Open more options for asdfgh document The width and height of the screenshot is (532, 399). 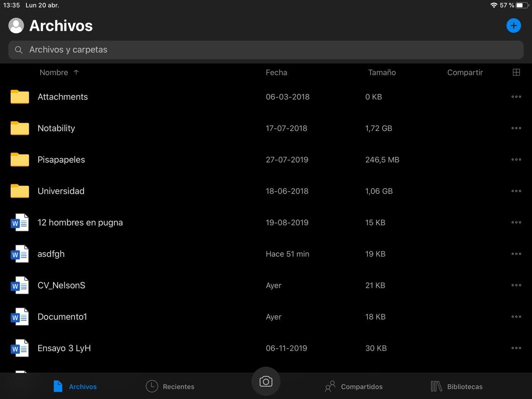pyautogui.click(x=516, y=254)
